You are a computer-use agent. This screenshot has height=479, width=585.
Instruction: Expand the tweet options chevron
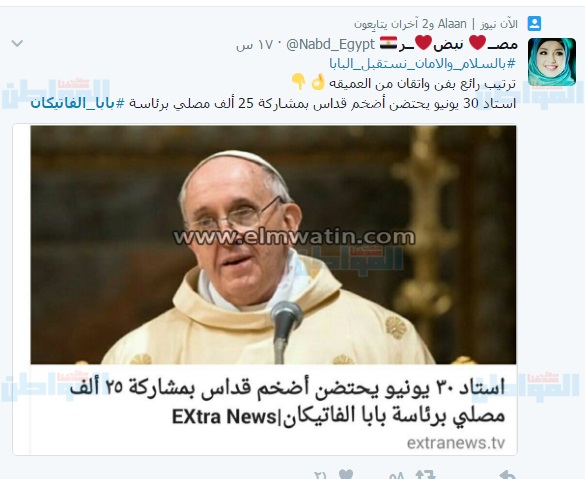(17, 43)
